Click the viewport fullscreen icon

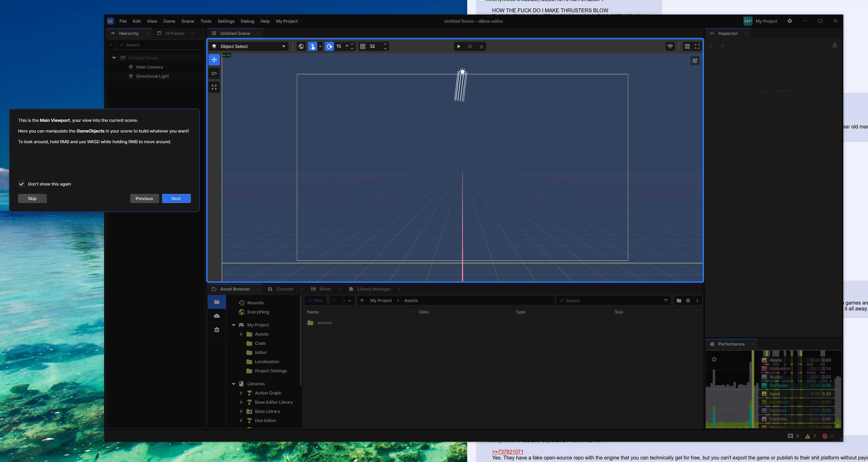697,47
